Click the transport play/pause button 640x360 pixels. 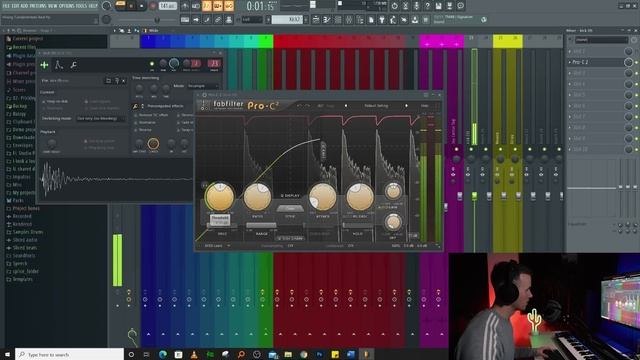point(131,6)
